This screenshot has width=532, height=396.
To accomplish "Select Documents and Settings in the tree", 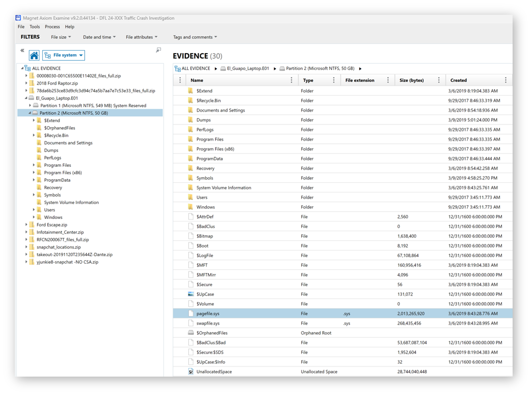I will 68,143.
